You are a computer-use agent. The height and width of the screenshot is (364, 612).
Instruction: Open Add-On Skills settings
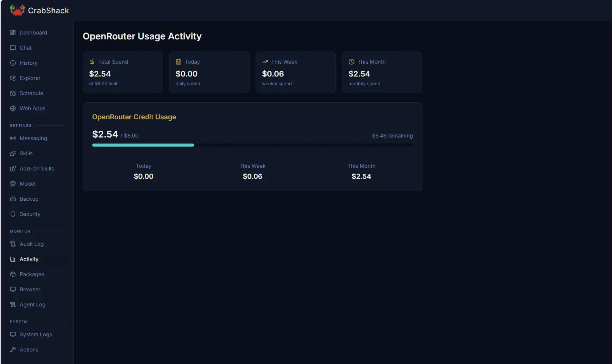click(37, 169)
